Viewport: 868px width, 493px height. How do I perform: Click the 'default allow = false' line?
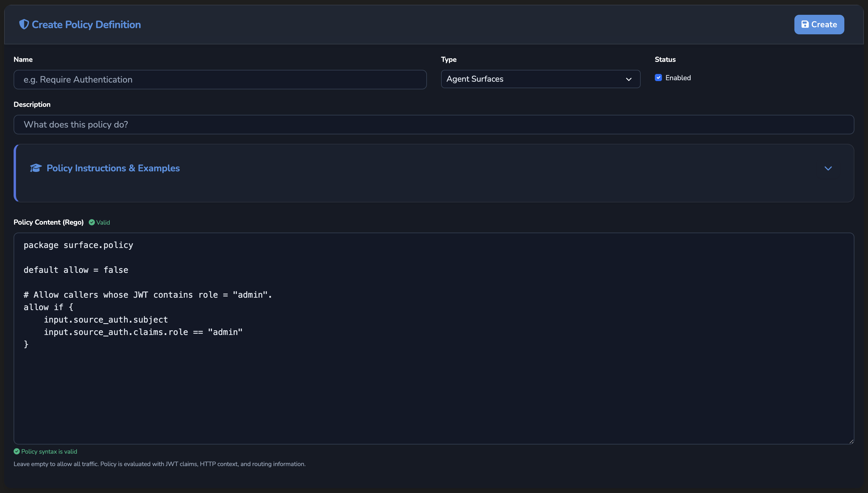[76, 270]
